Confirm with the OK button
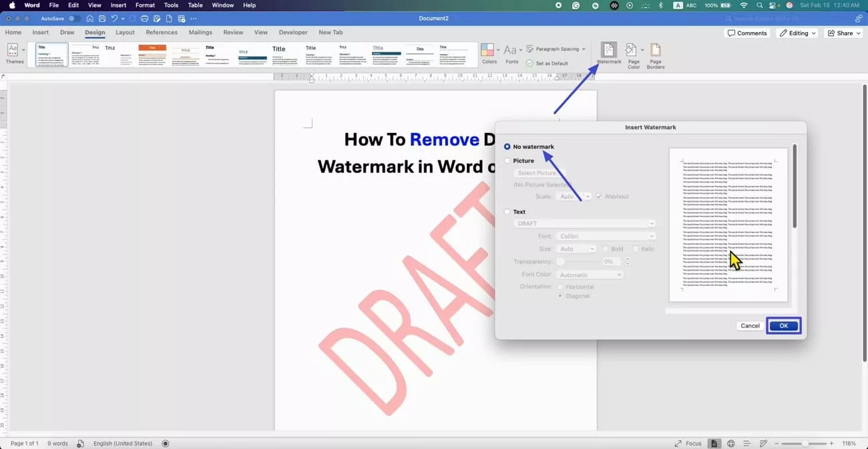The width and height of the screenshot is (868, 449). pos(783,325)
